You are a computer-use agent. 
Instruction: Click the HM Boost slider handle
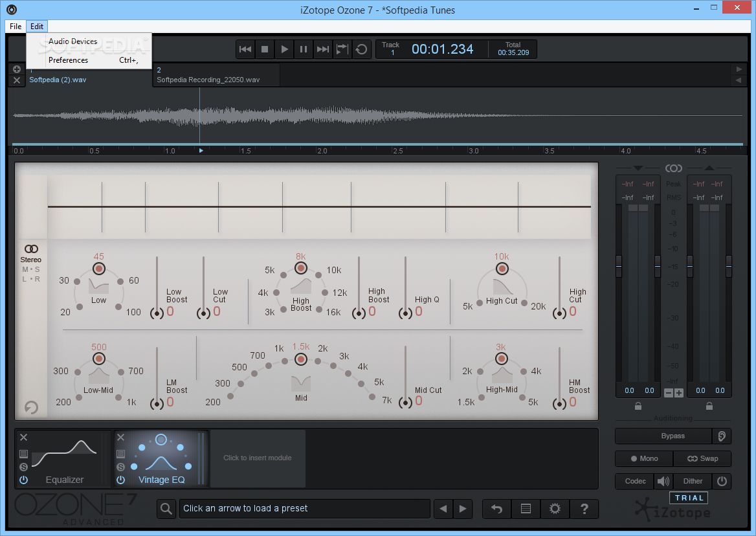[559, 403]
